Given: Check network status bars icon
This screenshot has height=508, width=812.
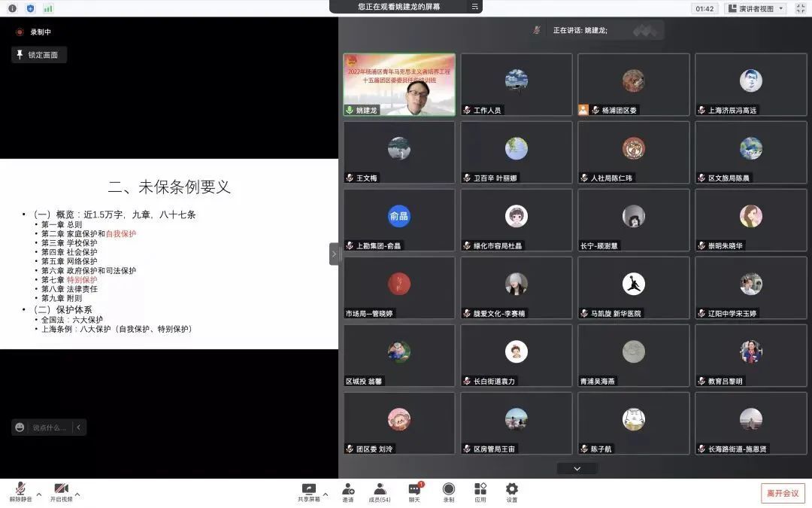Looking at the screenshot, I should [x=48, y=8].
